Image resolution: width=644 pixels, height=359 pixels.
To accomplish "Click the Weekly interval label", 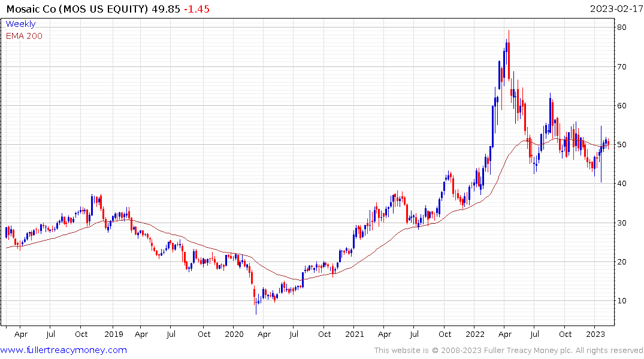I will (x=20, y=24).
